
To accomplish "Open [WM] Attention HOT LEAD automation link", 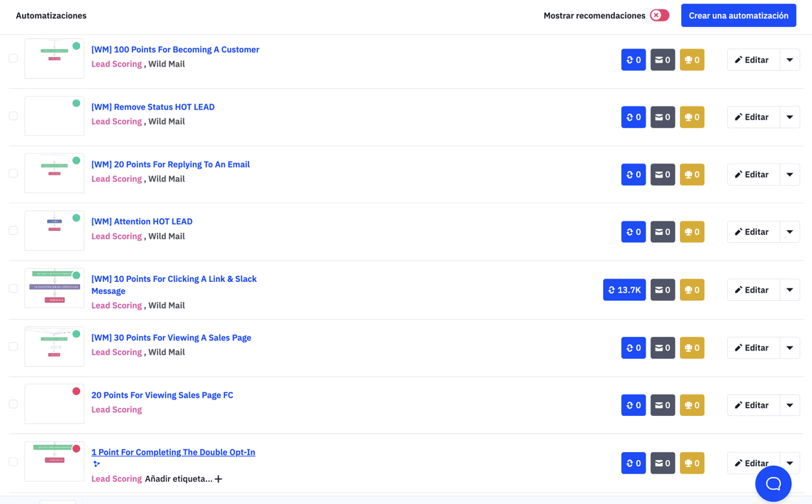I will coord(142,221).
